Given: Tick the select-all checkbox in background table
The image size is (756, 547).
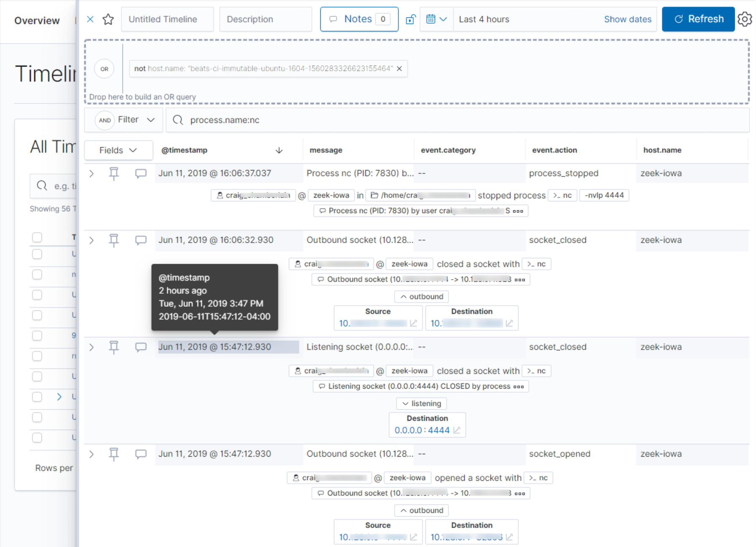Looking at the screenshot, I should coord(37,237).
